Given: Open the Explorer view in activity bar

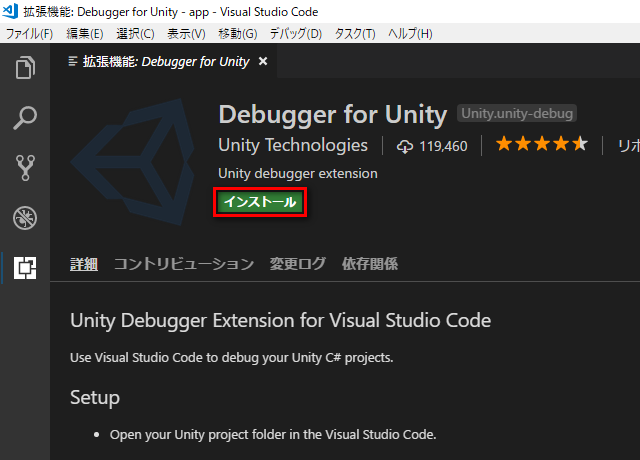Looking at the screenshot, I should pos(25,67).
